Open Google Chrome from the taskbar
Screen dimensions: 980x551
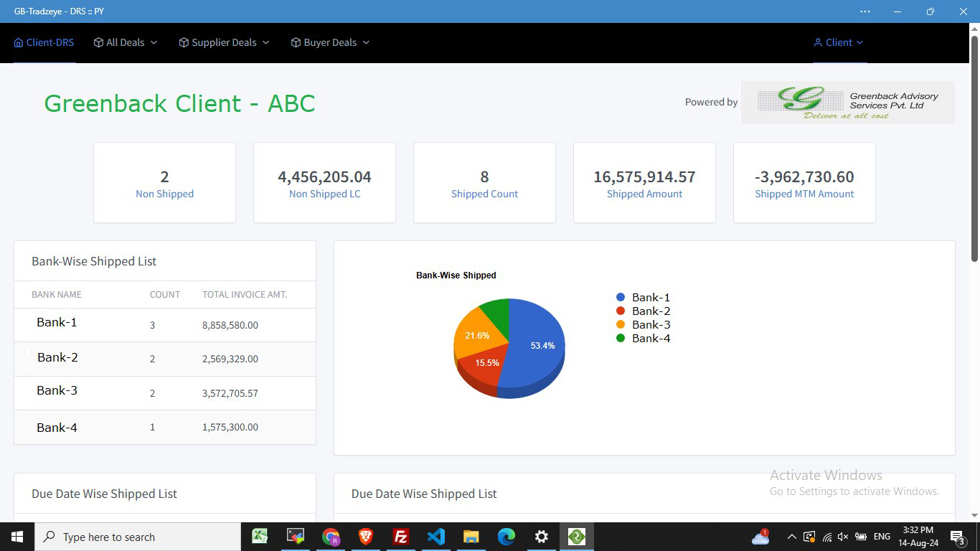pyautogui.click(x=330, y=537)
